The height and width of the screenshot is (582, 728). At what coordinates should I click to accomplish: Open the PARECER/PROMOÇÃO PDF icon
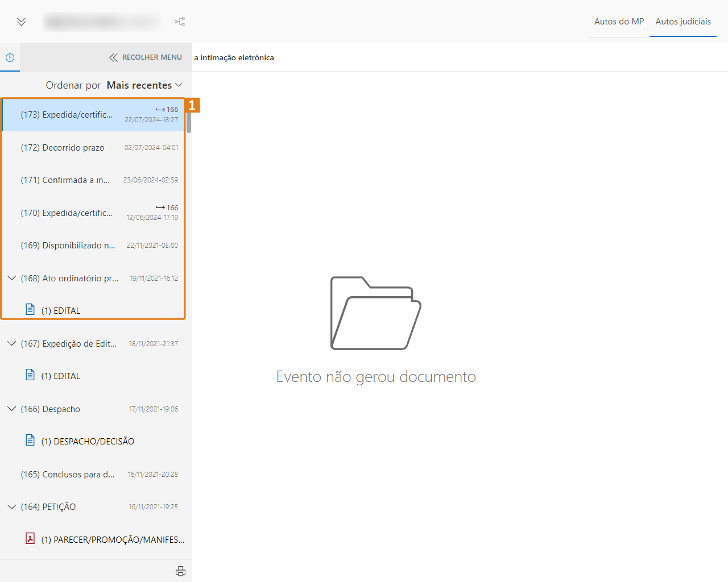click(x=31, y=539)
